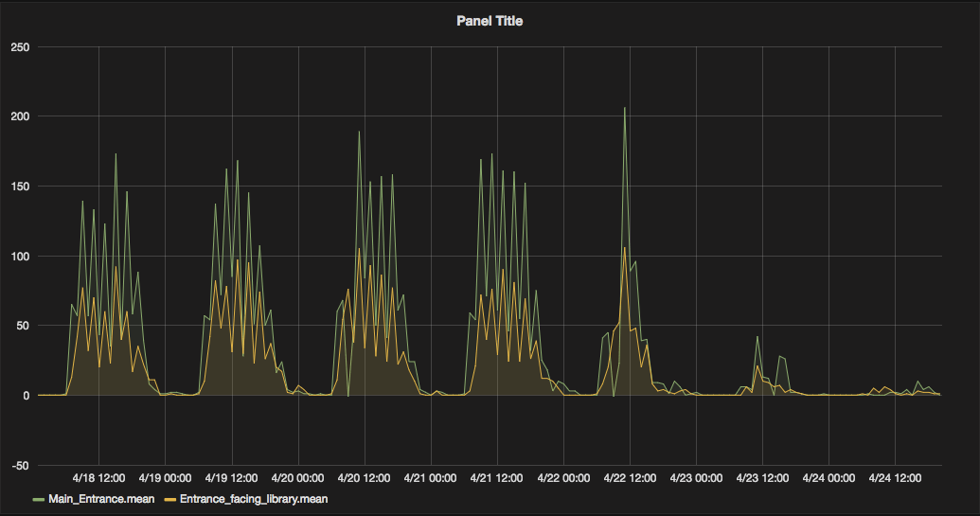Image resolution: width=980 pixels, height=516 pixels.
Task: Click the 100 y-axis label
Action: [20, 256]
